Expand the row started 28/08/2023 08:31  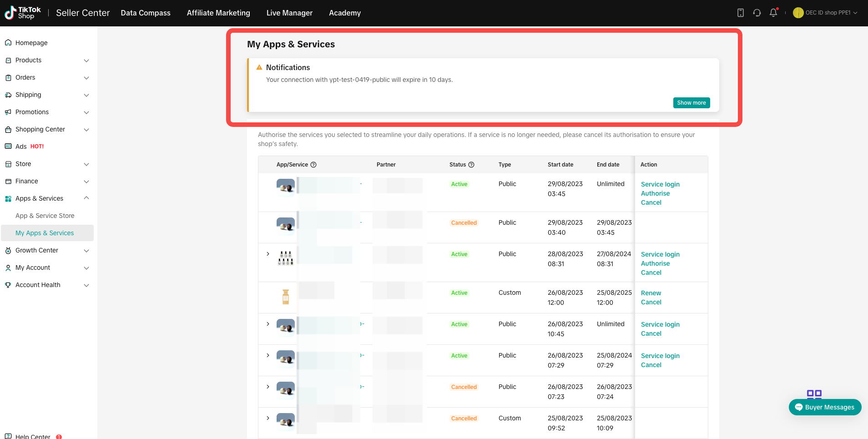(x=268, y=254)
